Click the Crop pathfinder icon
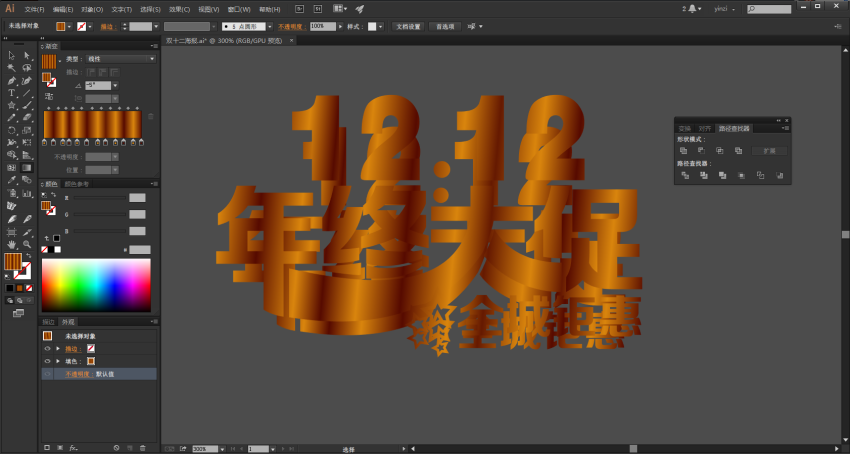This screenshot has width=850, height=454. click(742, 175)
